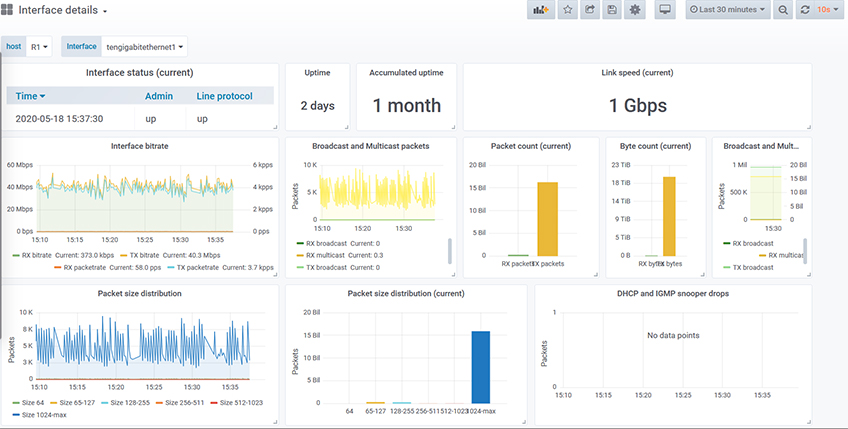Cycle view mode with monitor icon
This screenshot has height=429, width=848.
[x=665, y=10]
